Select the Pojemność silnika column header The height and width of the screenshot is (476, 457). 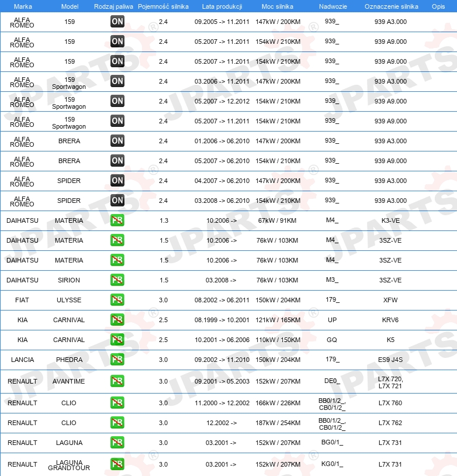click(163, 6)
